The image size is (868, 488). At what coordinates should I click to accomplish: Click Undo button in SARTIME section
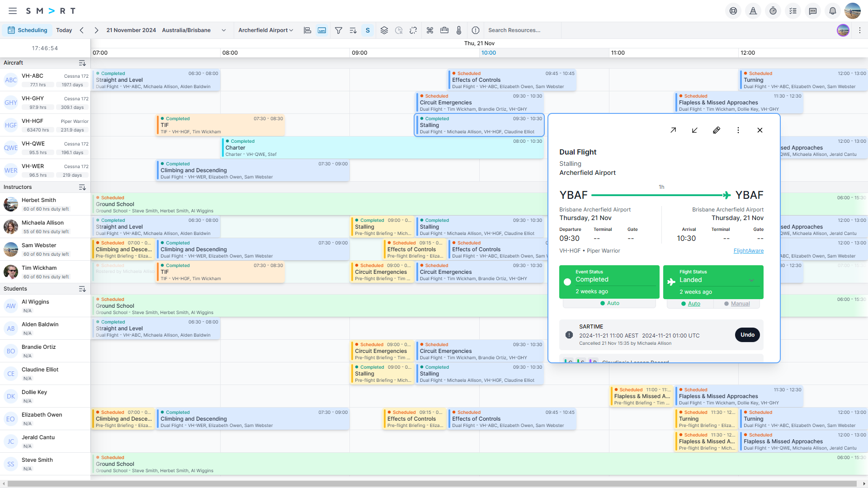click(747, 334)
